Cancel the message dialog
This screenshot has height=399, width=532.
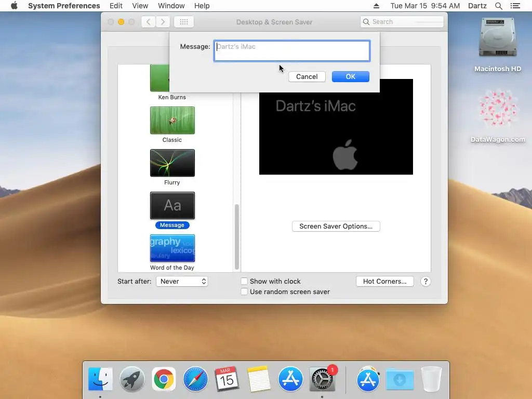point(307,77)
